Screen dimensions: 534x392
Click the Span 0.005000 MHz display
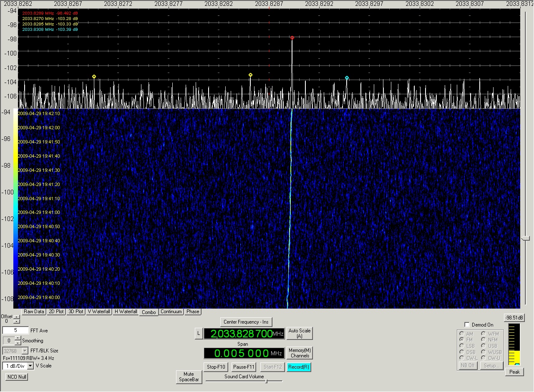coord(244,353)
